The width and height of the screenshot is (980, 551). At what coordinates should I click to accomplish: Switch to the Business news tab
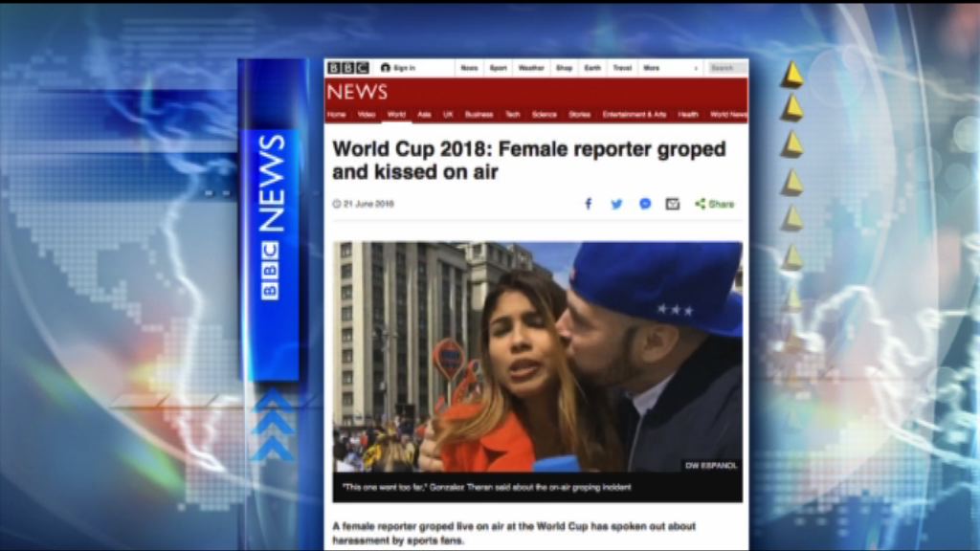(479, 115)
